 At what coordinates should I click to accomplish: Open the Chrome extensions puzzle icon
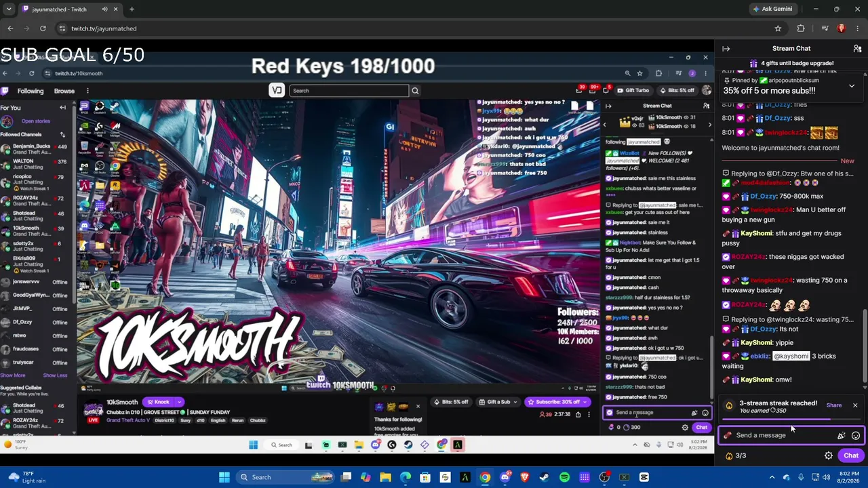pyautogui.click(x=801, y=28)
